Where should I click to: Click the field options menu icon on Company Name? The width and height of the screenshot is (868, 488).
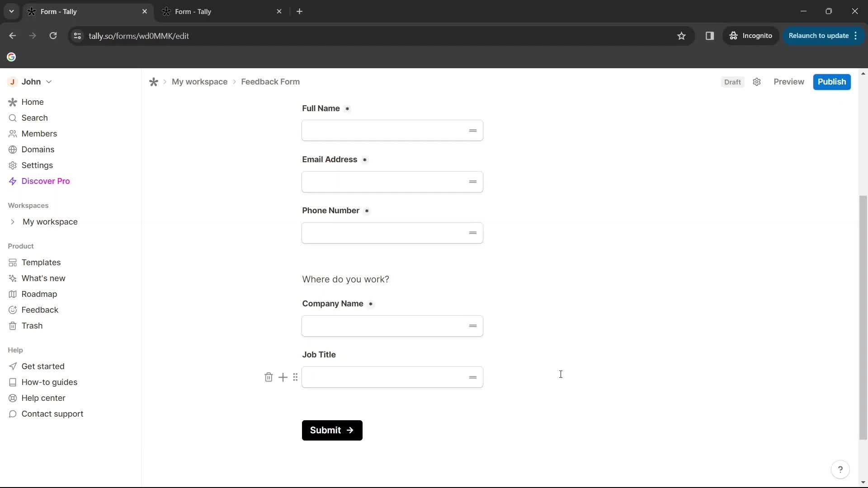(473, 325)
